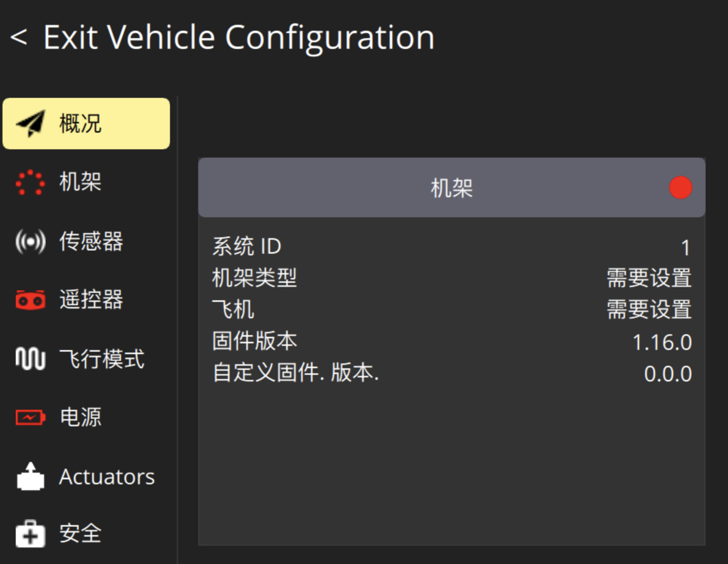Screen dimensions: 728x564
Task: Click the 机架 summary panel header
Action: coord(451,187)
